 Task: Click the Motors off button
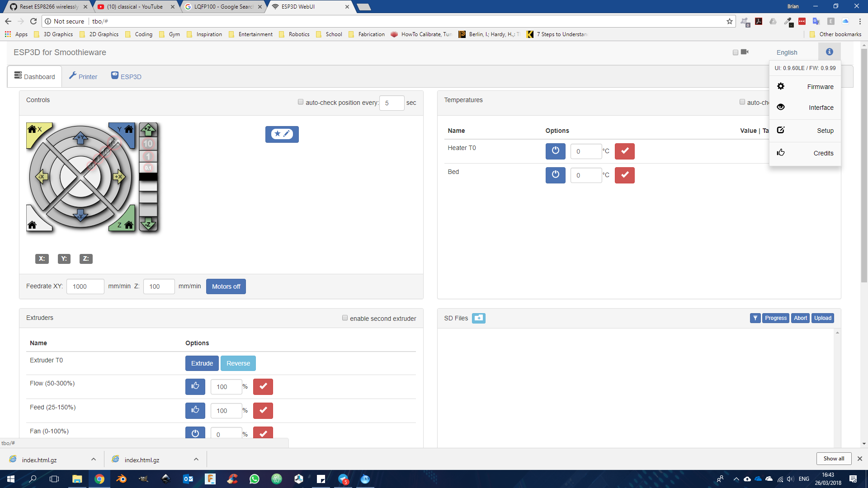[226, 286]
